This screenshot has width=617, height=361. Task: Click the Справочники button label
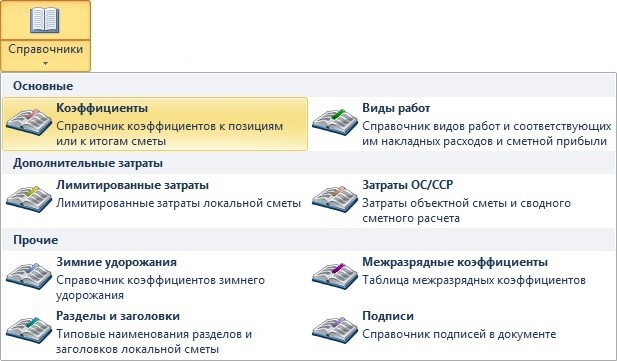[x=46, y=49]
